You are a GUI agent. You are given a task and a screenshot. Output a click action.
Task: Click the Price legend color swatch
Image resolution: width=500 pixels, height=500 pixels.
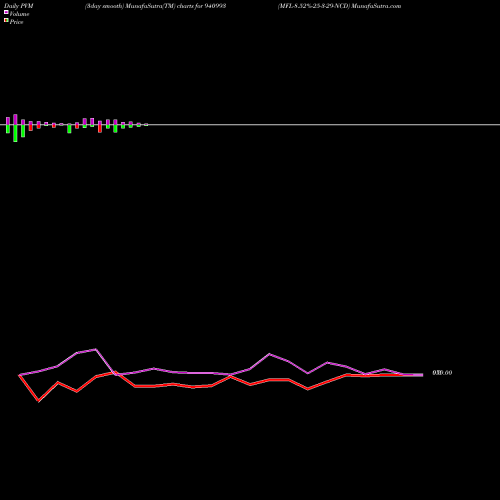6,20
